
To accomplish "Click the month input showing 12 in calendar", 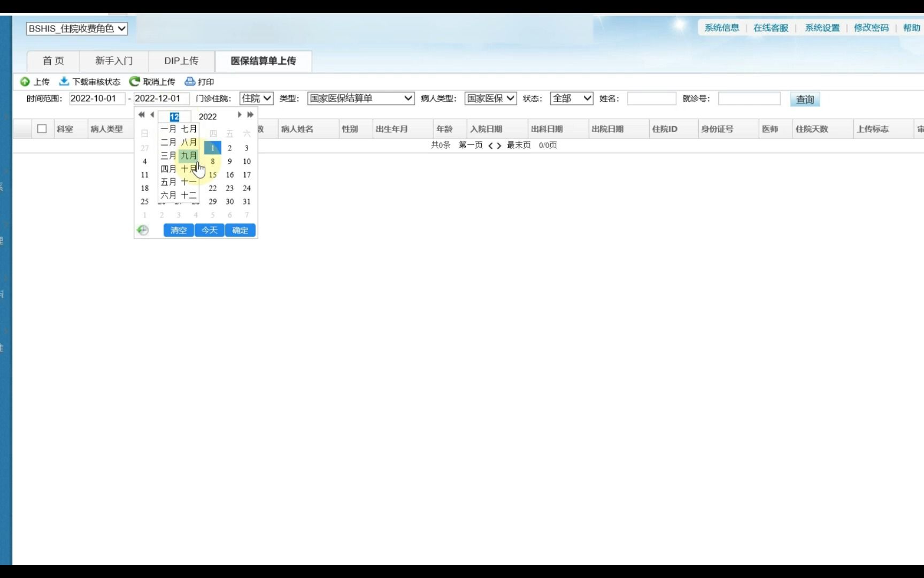I will tap(174, 117).
